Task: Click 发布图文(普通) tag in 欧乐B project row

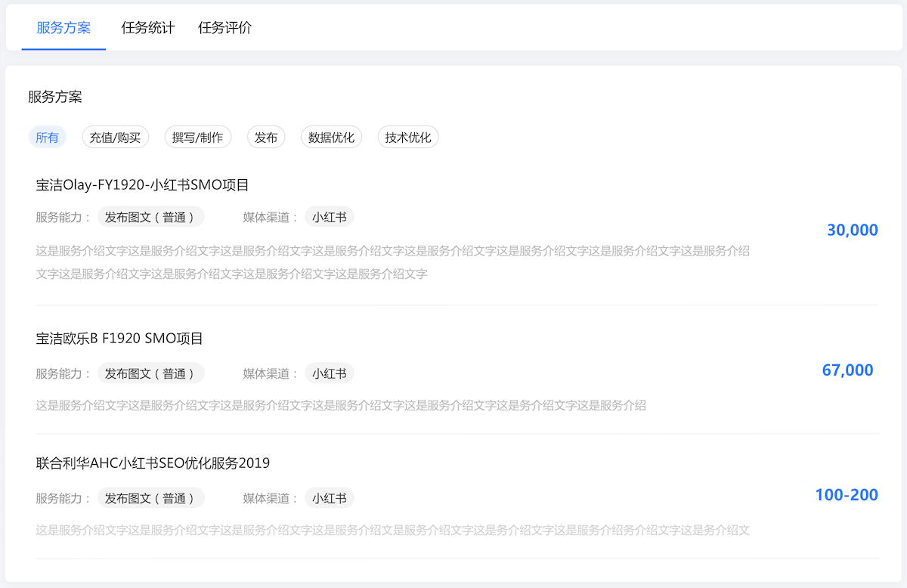Action: pos(150,373)
